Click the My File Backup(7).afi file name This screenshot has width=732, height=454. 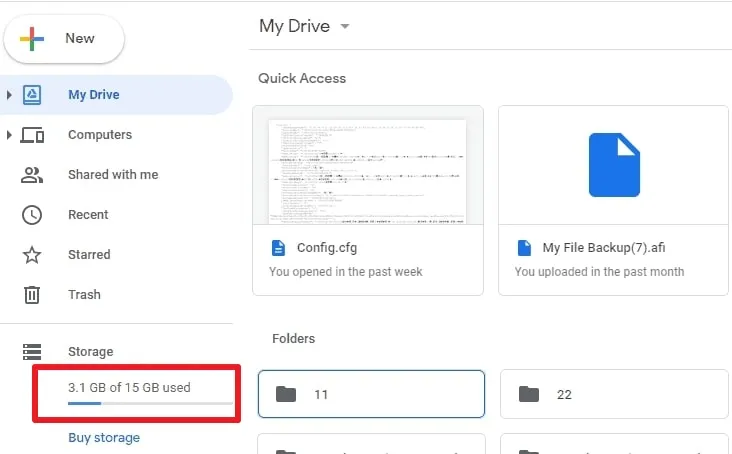click(x=604, y=248)
